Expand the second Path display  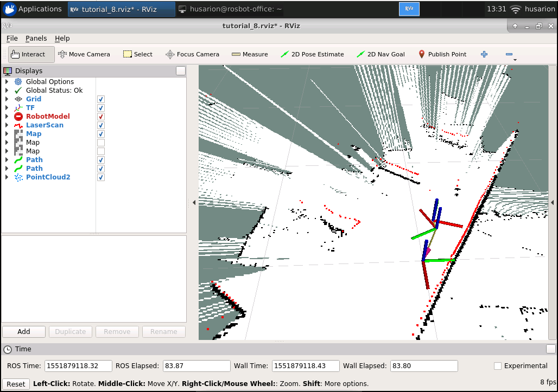click(7, 169)
